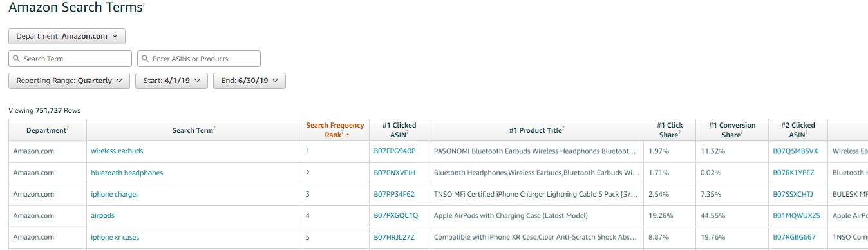Click help mark beside Amazon Search Terms title
The width and height of the screenshot is (868, 250).
(x=143, y=5)
